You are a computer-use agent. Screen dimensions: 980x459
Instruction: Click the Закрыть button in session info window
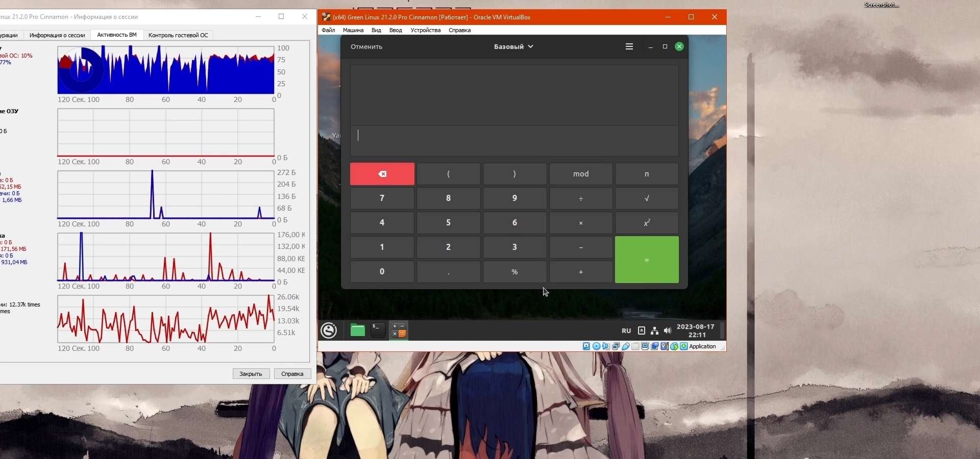pyautogui.click(x=251, y=374)
